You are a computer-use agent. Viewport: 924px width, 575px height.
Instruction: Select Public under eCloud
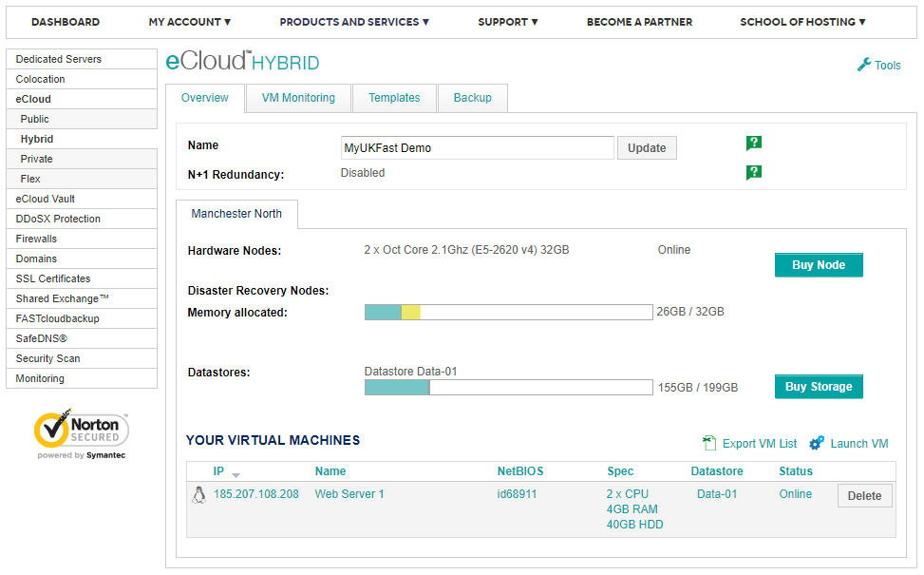tap(82, 119)
